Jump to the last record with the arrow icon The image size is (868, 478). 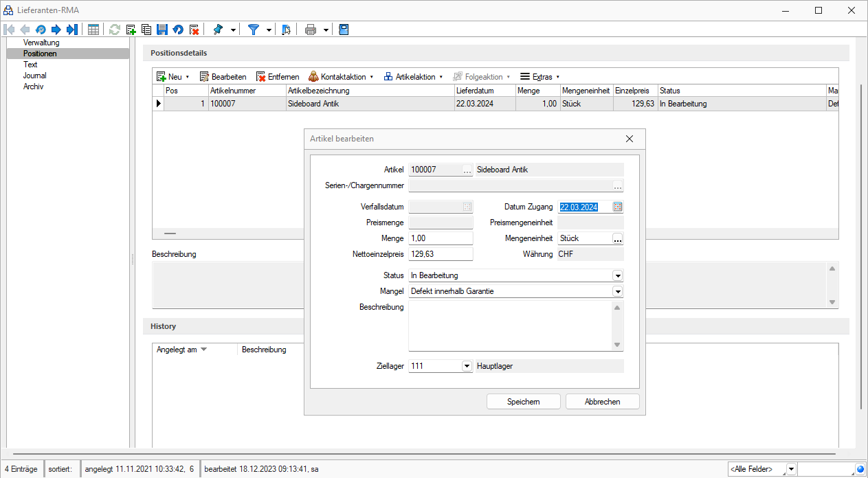coord(71,30)
